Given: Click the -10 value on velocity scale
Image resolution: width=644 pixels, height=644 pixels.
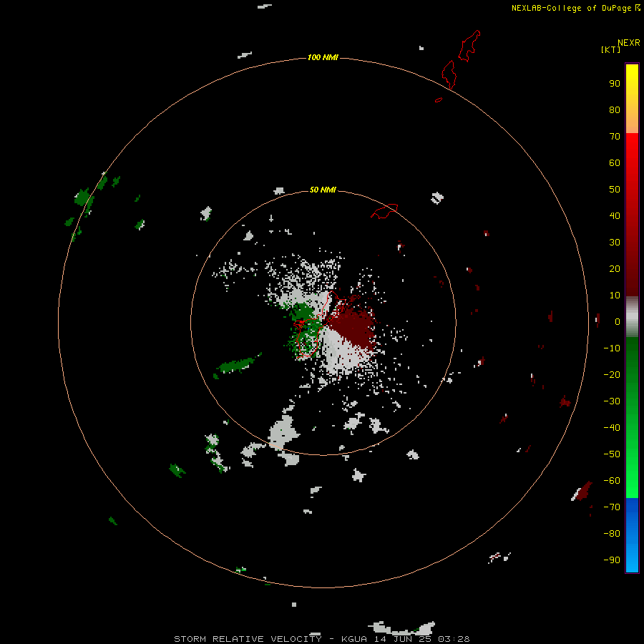Looking at the screenshot, I should tap(612, 348).
